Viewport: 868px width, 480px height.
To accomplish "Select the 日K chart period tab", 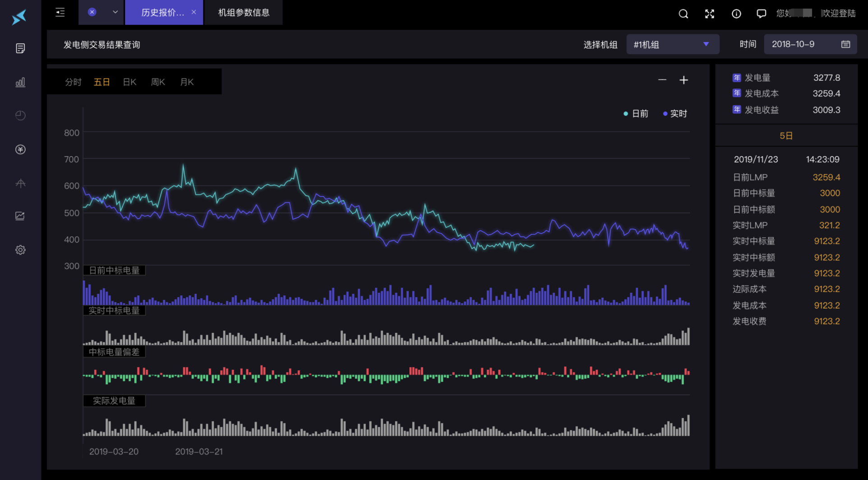I will click(129, 82).
